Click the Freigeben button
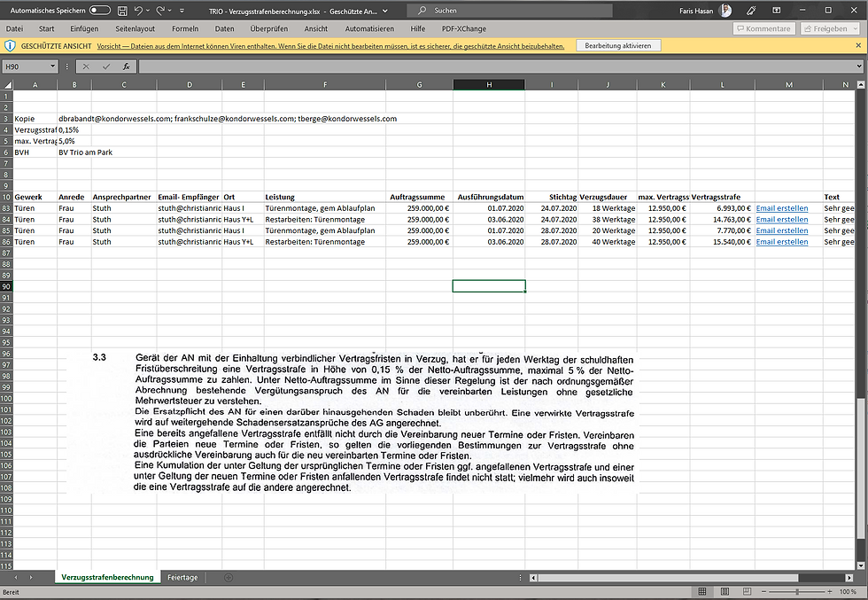 click(x=825, y=29)
